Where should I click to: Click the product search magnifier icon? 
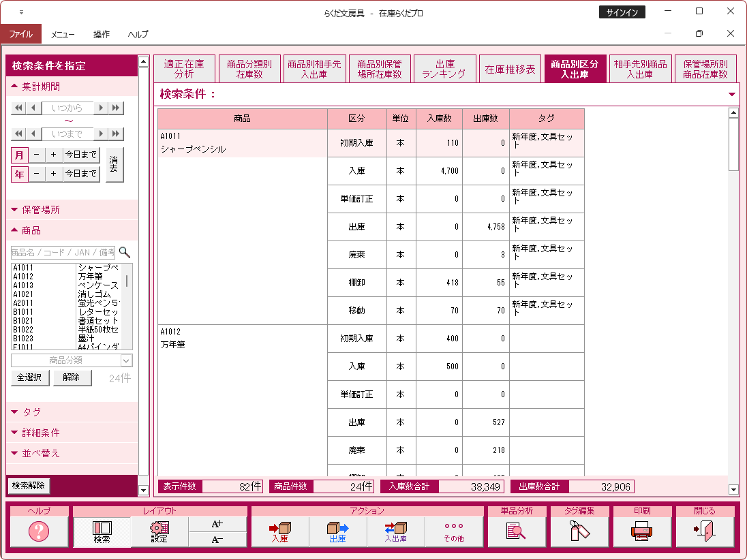coord(125,252)
